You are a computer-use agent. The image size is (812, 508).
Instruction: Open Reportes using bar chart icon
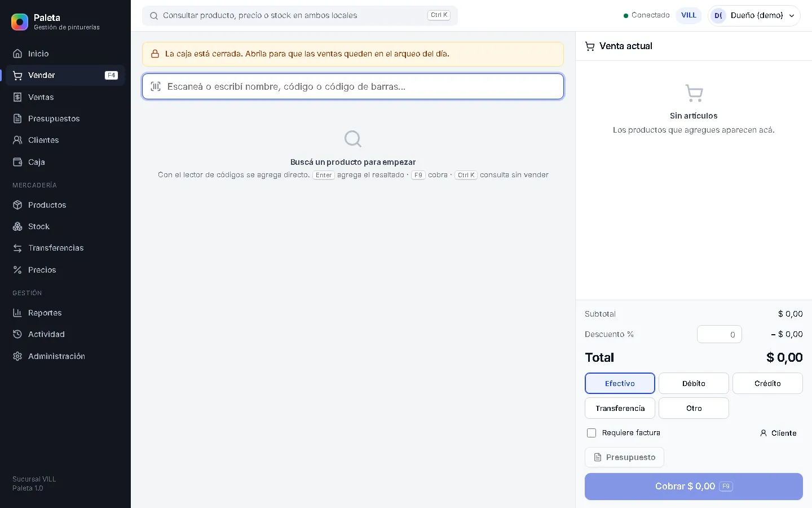17,313
